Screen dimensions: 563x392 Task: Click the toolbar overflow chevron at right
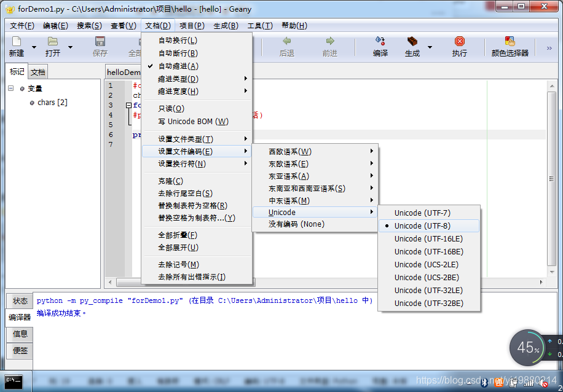tap(549, 48)
